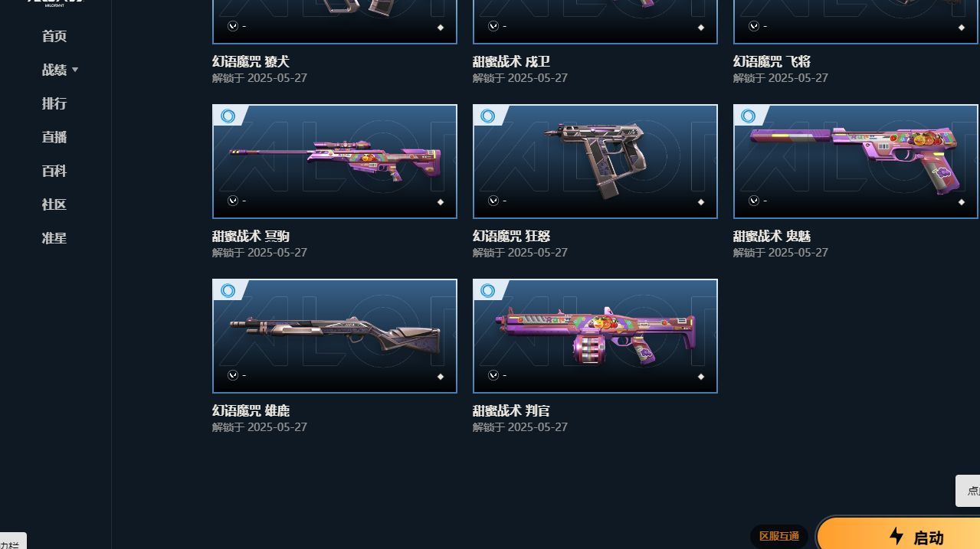Click the tier badge icon on 甜蜜战术 冥驹 card
980x549 pixels.
pyautogui.click(x=228, y=116)
